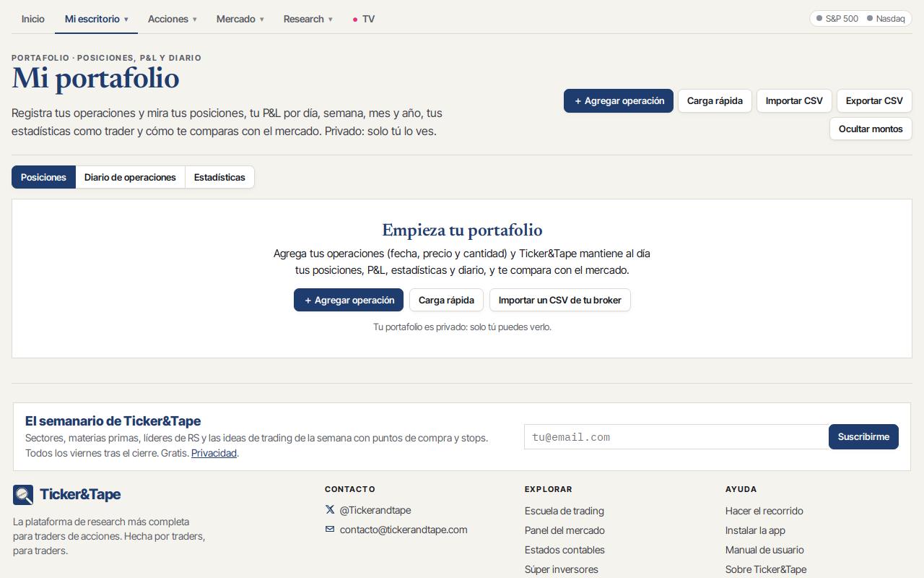
Task: Click the Hacer el recorrido link
Action: [764, 511]
